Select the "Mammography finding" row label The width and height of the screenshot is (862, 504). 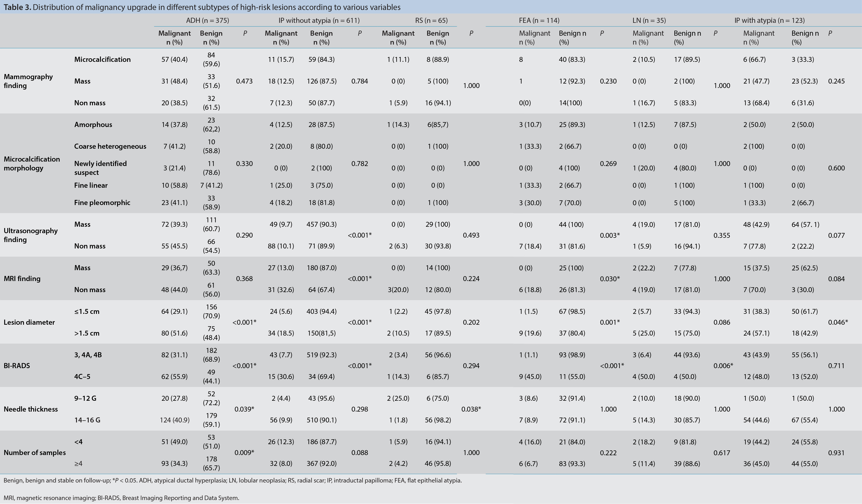coord(28,81)
